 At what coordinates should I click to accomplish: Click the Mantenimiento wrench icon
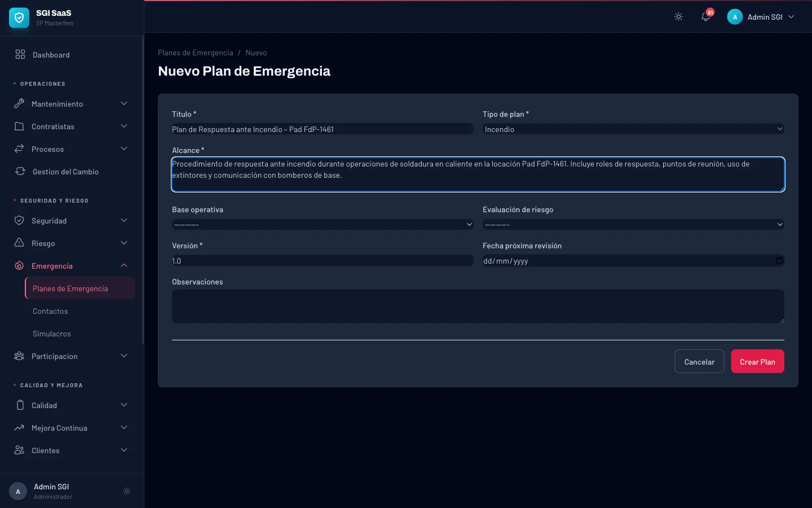pyautogui.click(x=19, y=104)
